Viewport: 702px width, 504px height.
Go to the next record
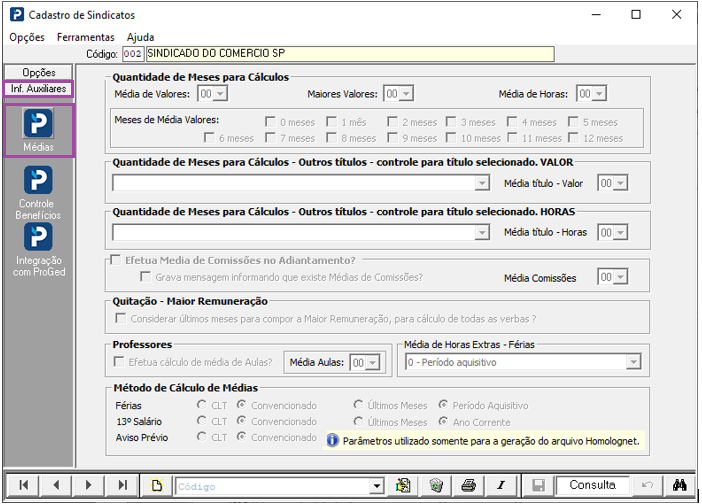(89, 485)
